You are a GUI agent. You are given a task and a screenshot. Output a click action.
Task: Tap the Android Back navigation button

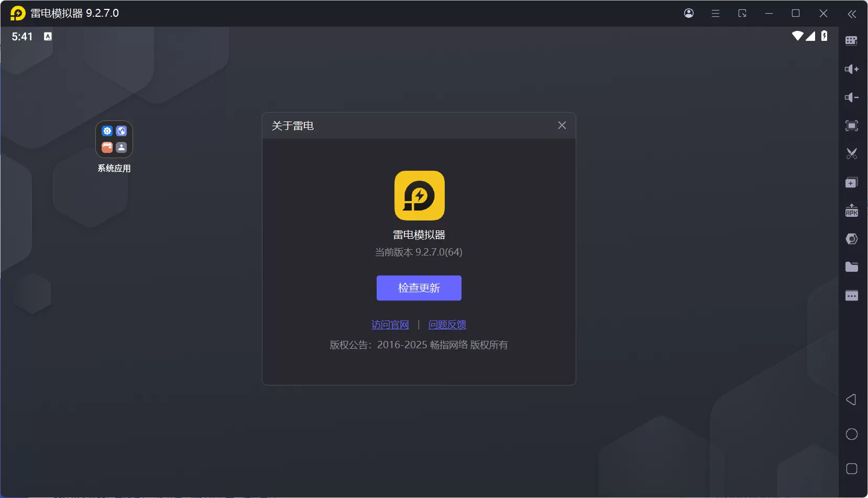tap(851, 400)
